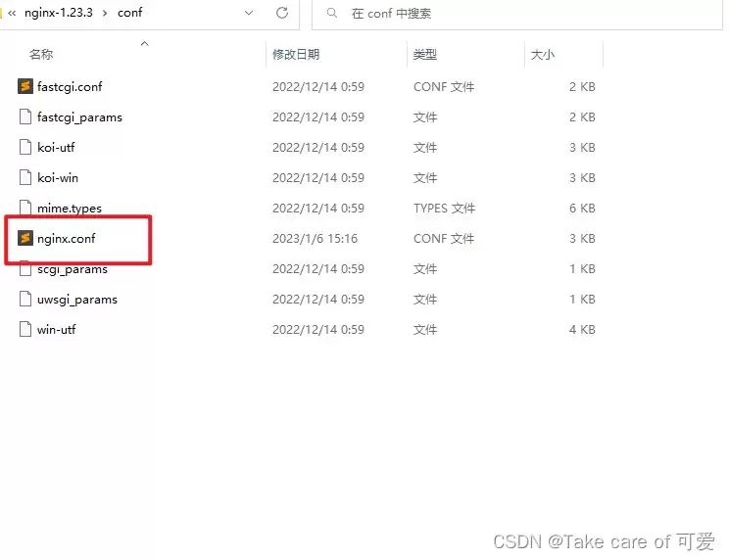
Task: Click the magnifier icon in the search box
Action: (332, 13)
